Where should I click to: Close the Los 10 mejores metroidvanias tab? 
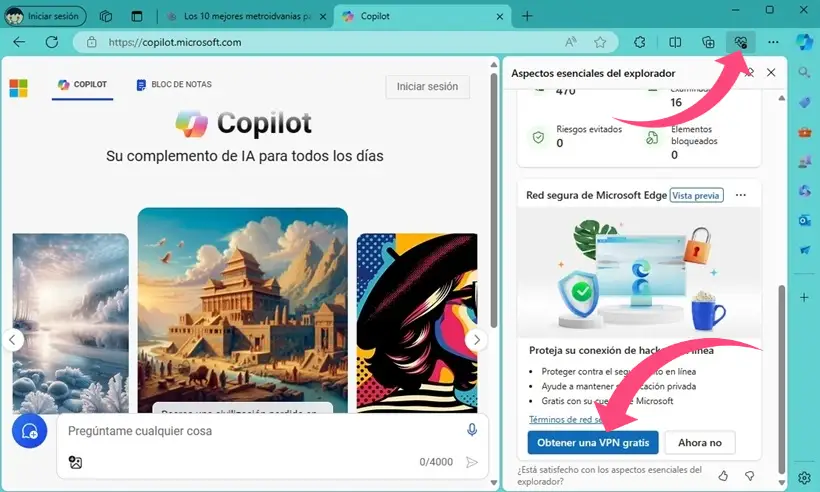pyautogui.click(x=323, y=17)
